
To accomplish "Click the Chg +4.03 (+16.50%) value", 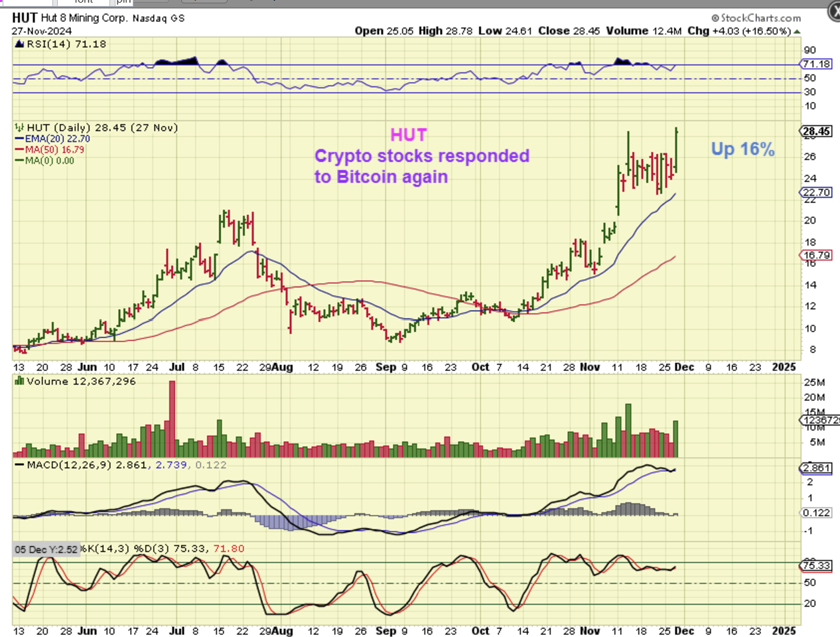I will (x=738, y=31).
